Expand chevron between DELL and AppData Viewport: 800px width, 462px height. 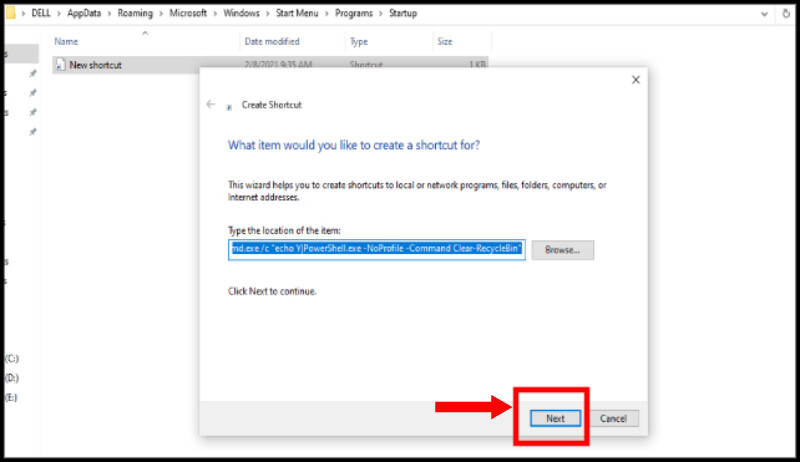point(59,14)
